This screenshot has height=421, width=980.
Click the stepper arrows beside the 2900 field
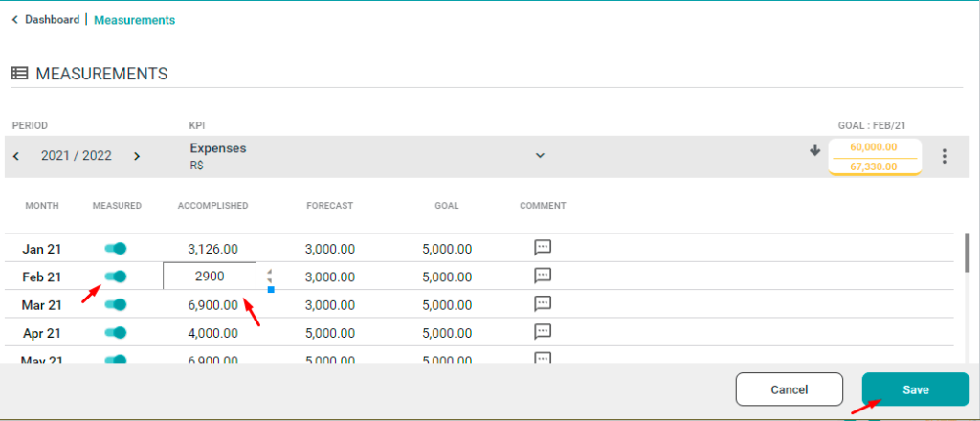tap(269, 276)
